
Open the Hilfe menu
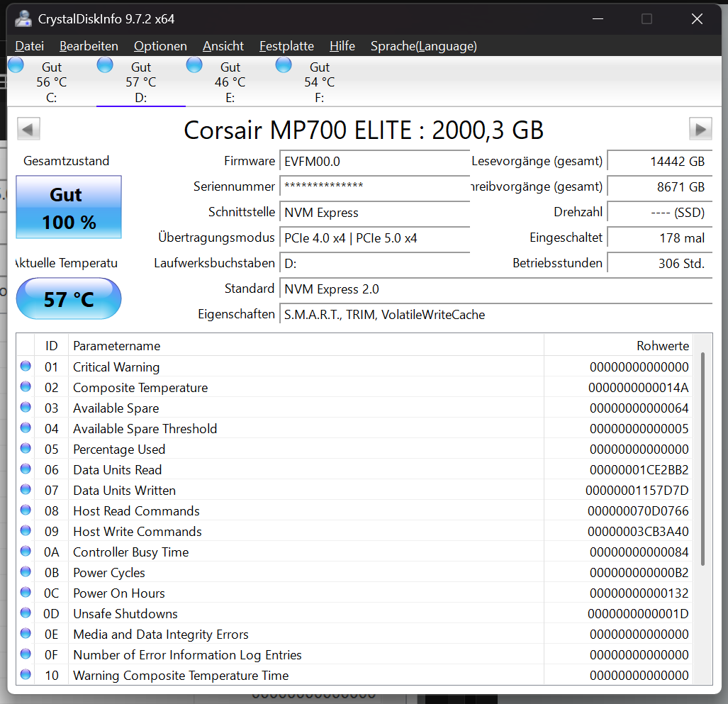point(342,46)
